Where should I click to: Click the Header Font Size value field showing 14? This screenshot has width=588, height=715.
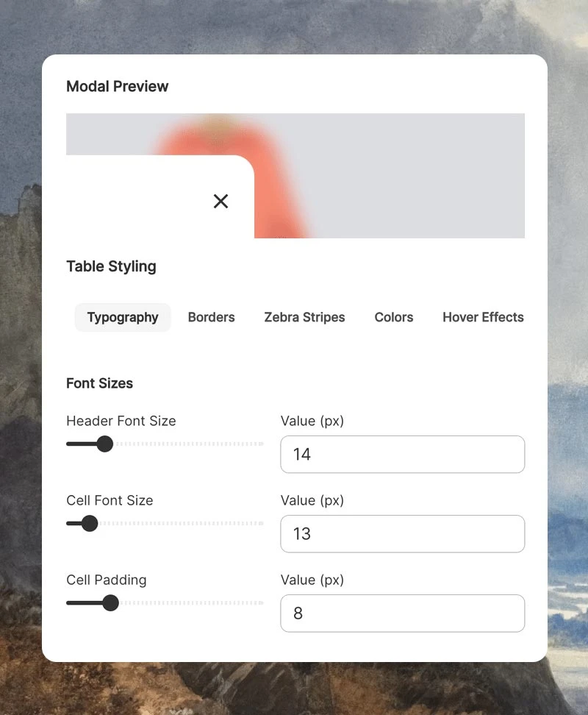(x=402, y=455)
